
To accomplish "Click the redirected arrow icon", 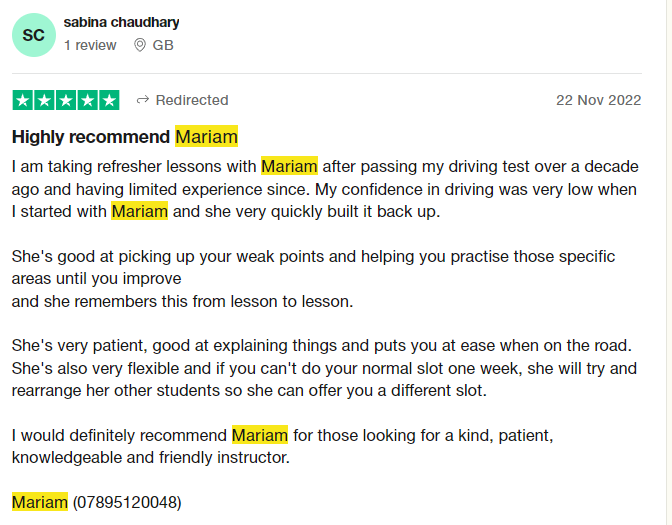I will tap(142, 100).
